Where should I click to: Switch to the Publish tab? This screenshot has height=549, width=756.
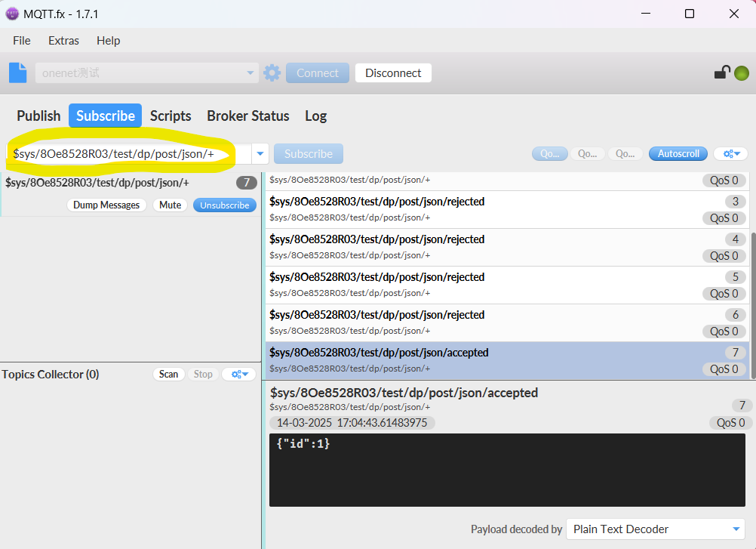pyautogui.click(x=38, y=116)
